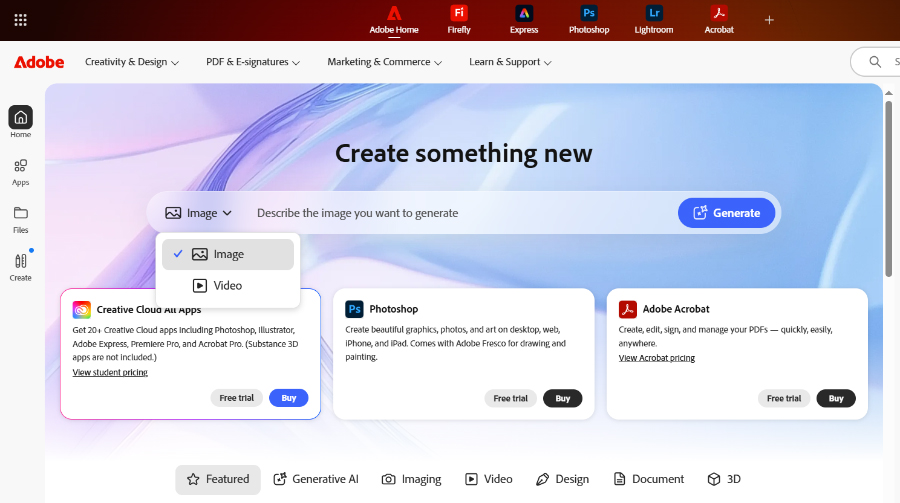This screenshot has width=900, height=503.
Task: Open Apps in the sidebar
Action: (x=21, y=172)
